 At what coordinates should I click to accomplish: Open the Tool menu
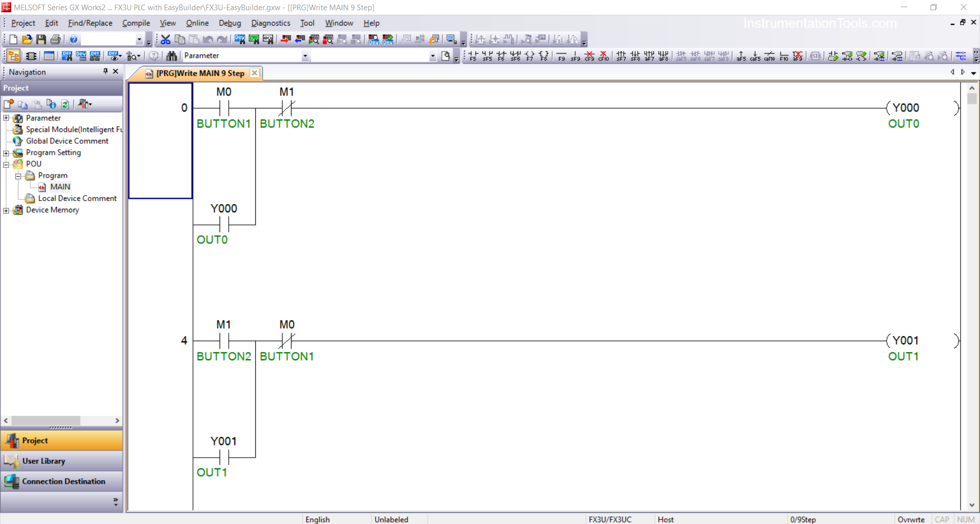coord(307,23)
